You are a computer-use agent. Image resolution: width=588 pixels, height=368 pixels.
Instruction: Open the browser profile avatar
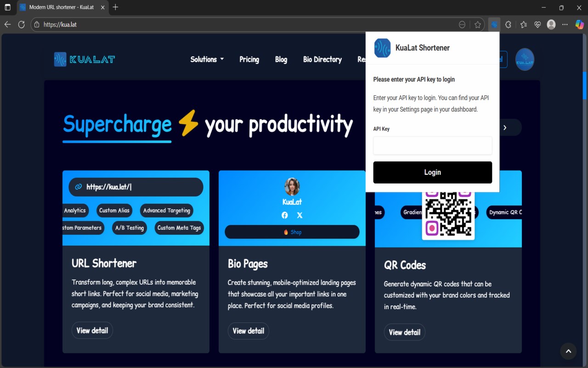[551, 25]
